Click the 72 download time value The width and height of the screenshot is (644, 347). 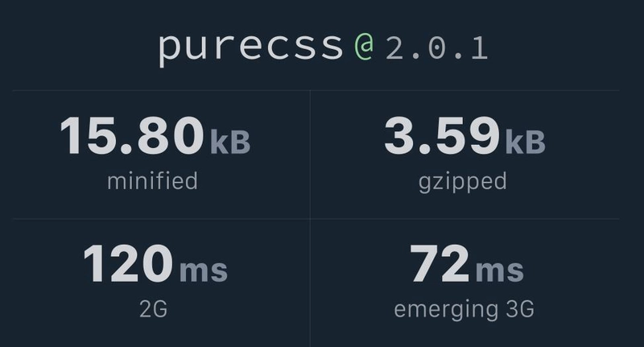click(x=440, y=263)
